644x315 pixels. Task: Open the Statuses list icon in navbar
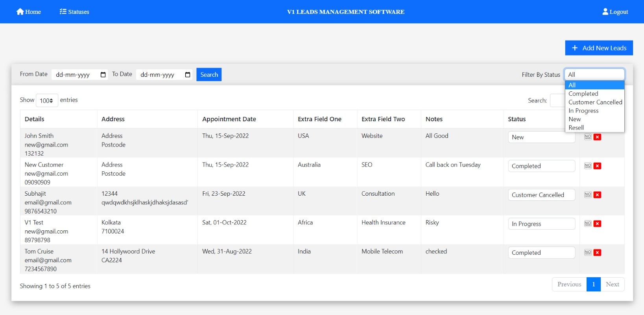pyautogui.click(x=63, y=12)
